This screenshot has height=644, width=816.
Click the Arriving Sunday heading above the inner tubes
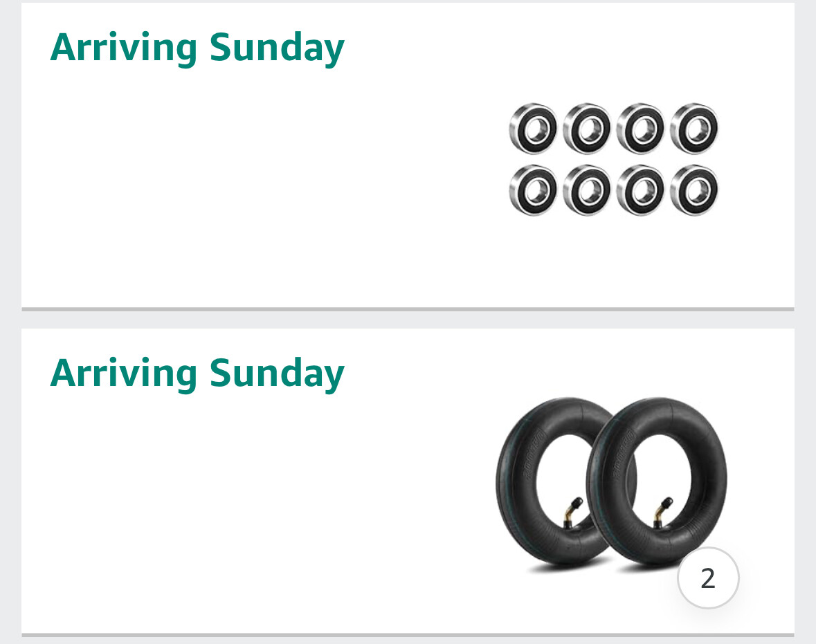(x=197, y=373)
